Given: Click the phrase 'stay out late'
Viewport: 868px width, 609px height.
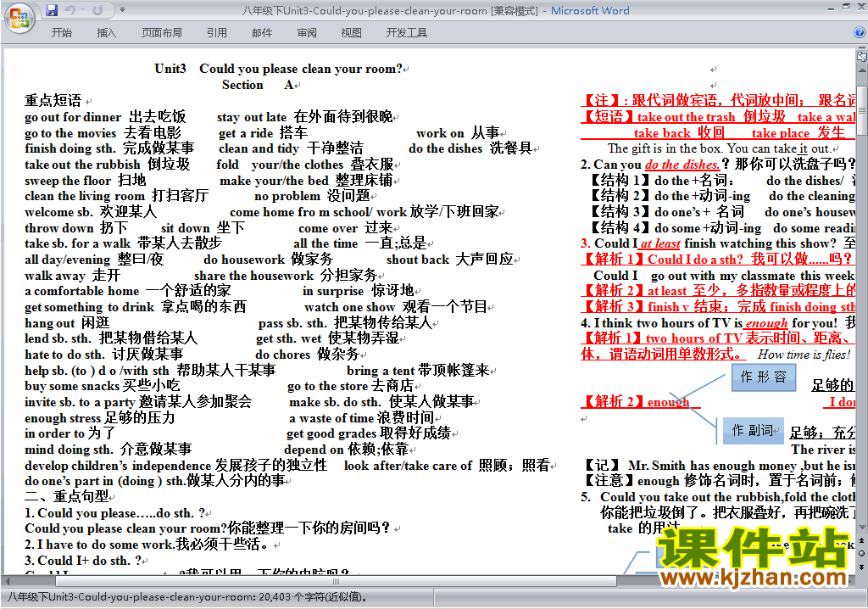Looking at the screenshot, I should [x=252, y=117].
